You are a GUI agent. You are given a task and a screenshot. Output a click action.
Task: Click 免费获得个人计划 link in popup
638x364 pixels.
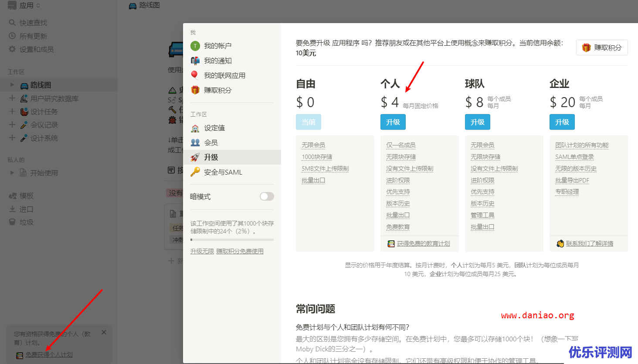point(49,355)
